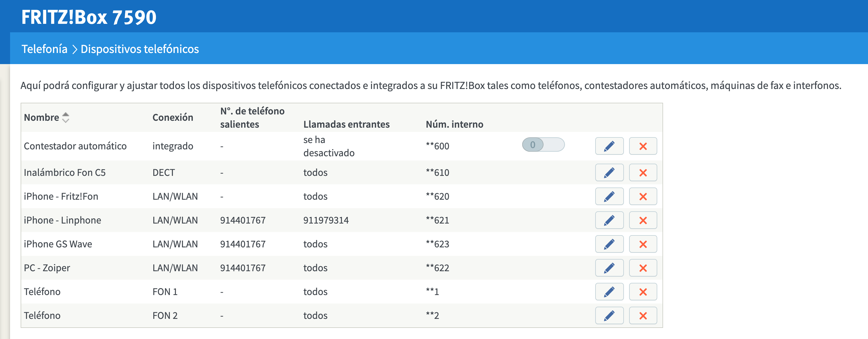
Task: Delete the Inalámbrico Fon C5 entry
Action: point(643,172)
